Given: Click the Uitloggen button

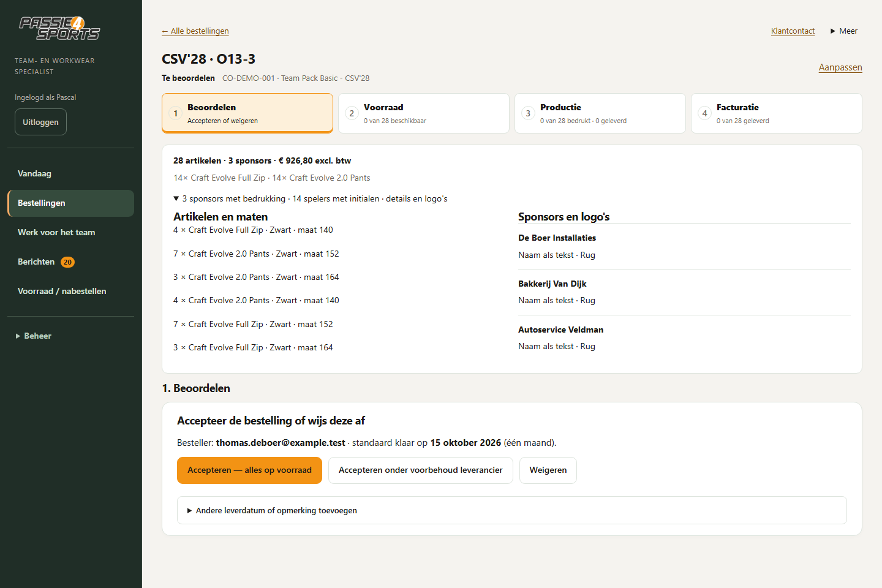Looking at the screenshot, I should tap(40, 122).
